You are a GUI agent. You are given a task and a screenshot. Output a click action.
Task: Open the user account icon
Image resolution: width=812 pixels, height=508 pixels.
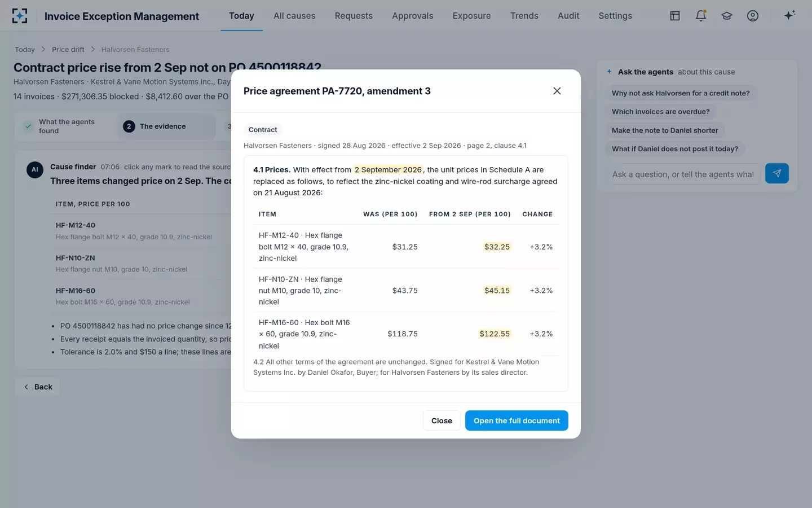[753, 16]
